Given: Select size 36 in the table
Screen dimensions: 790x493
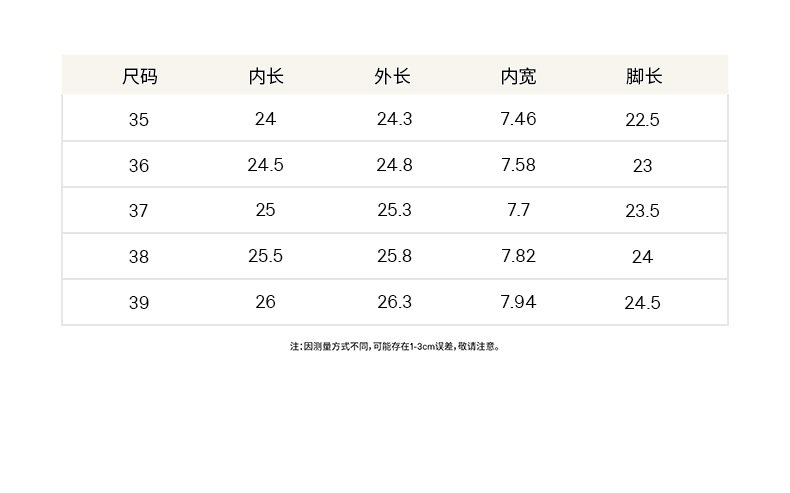Looking at the screenshot, I should pyautogui.click(x=139, y=166).
